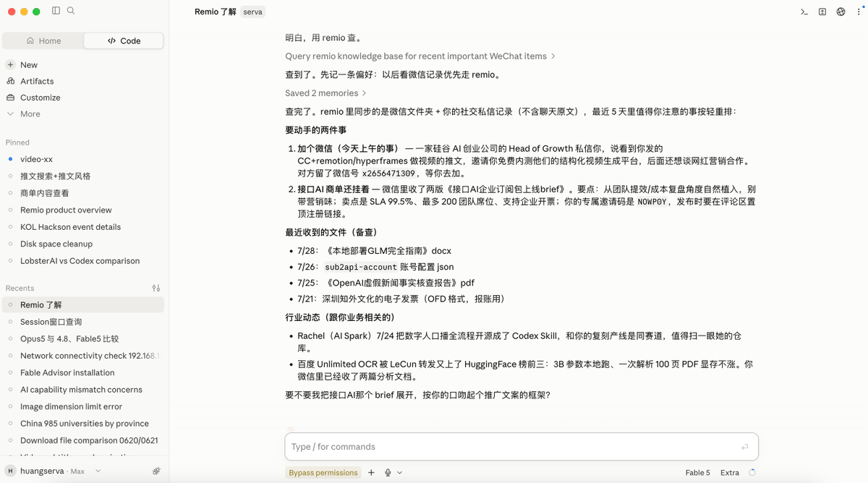Click the Recents section header
The width and height of the screenshot is (868, 483).
20,288
